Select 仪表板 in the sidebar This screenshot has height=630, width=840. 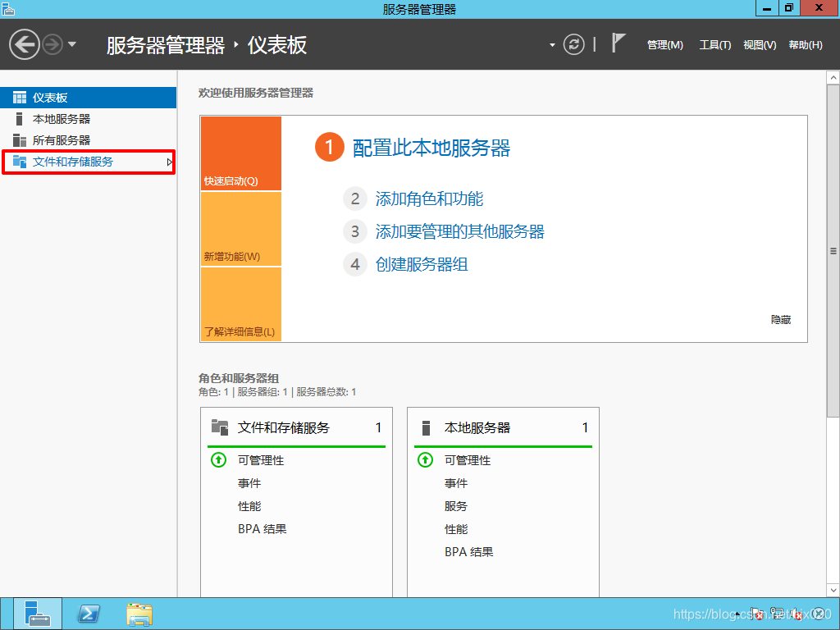click(x=89, y=98)
